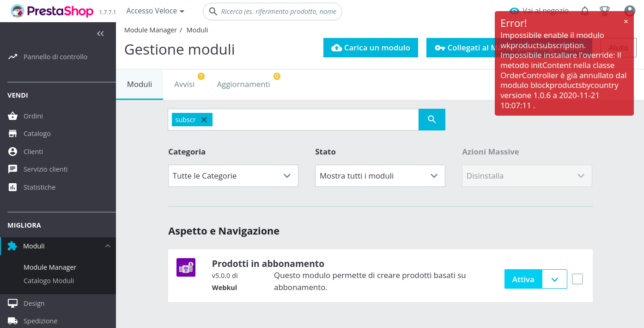The image size is (644, 328).
Task: Open Catalogo Moduli submenu link
Action: coord(49,281)
